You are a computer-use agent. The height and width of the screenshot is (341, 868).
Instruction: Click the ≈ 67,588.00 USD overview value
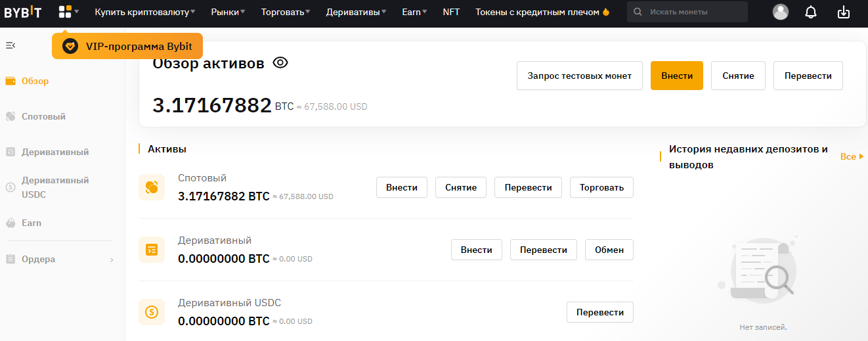[332, 106]
